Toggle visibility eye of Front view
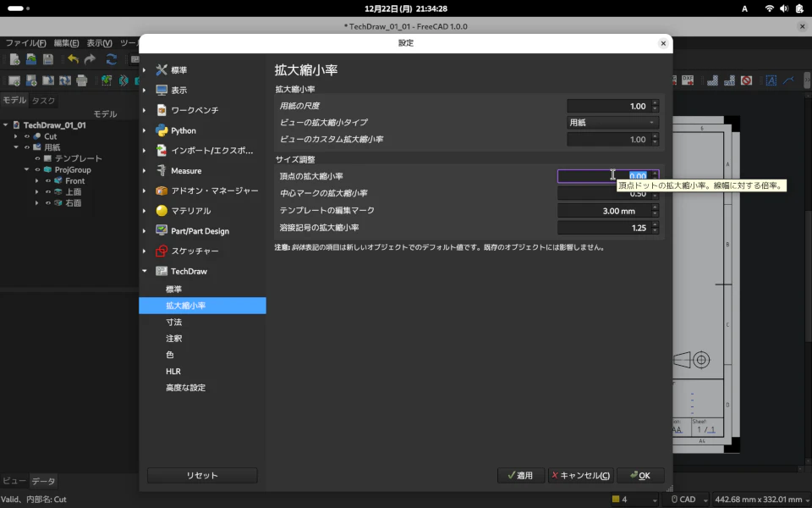Image resolution: width=812 pixels, height=508 pixels. 47,181
